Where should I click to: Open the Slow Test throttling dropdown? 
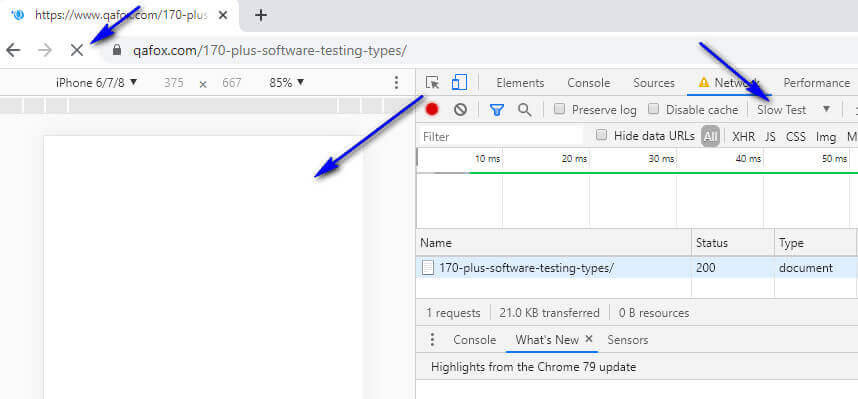click(794, 109)
